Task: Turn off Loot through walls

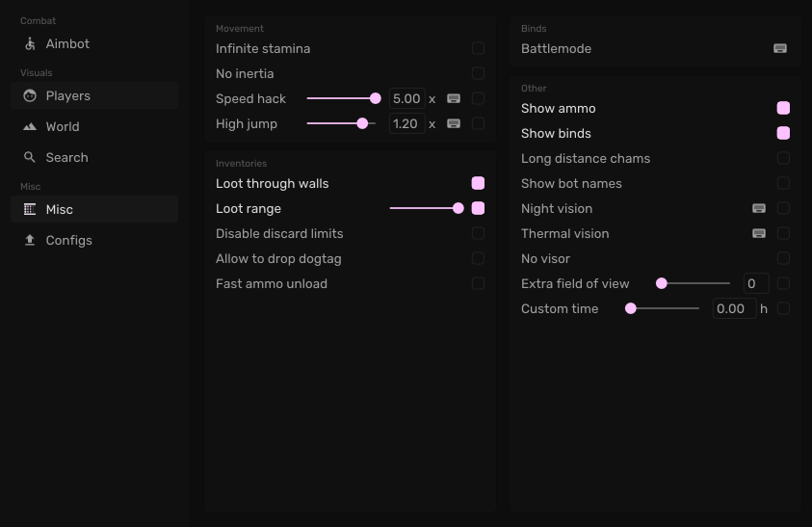Action: (x=478, y=184)
